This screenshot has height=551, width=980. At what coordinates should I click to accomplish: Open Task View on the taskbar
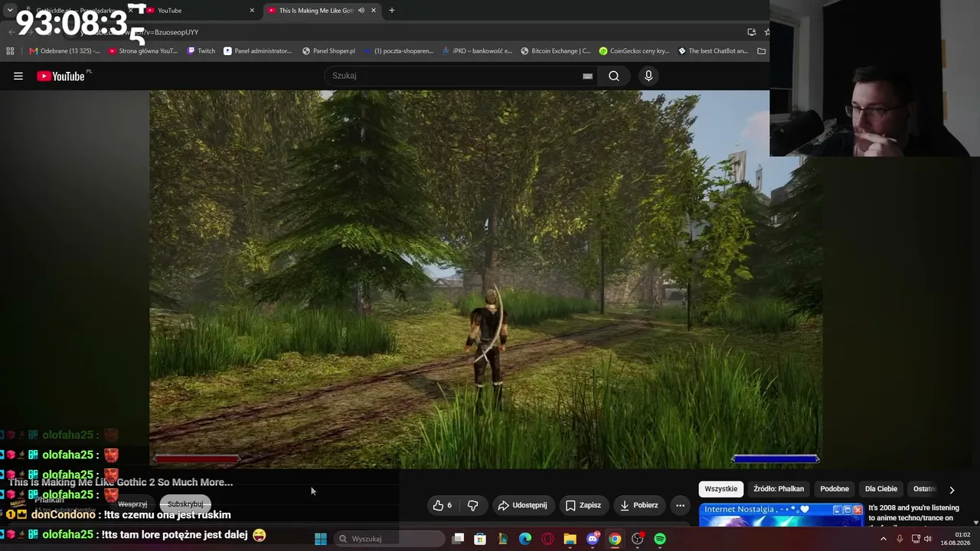pos(458,539)
